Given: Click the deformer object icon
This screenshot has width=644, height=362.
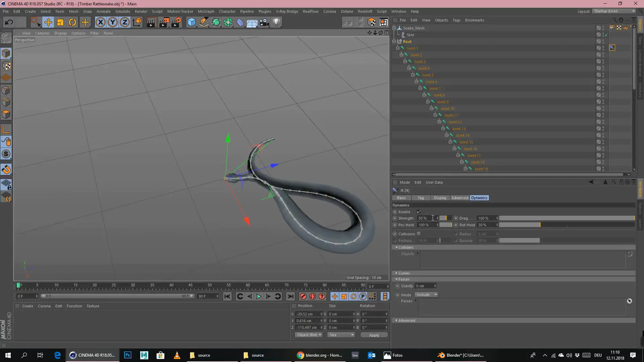Looking at the screenshot, I should (x=240, y=22).
